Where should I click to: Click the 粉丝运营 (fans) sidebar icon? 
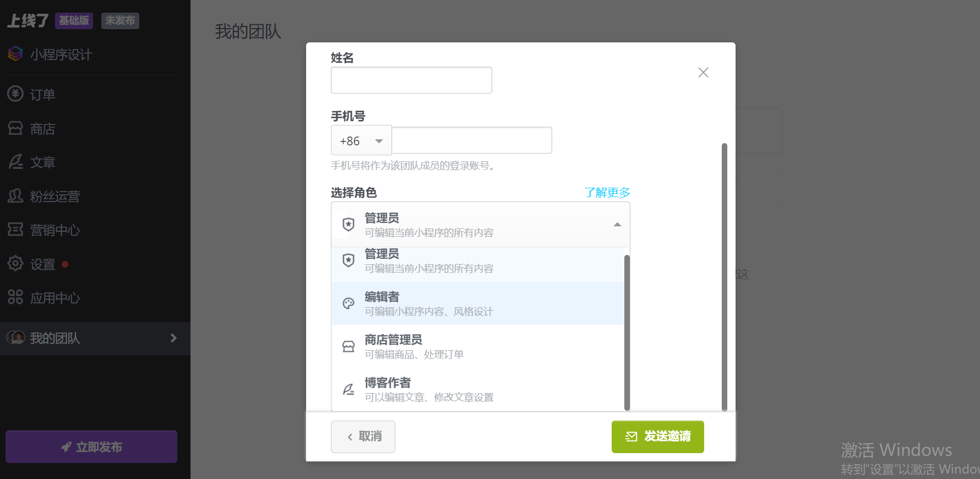tap(15, 196)
